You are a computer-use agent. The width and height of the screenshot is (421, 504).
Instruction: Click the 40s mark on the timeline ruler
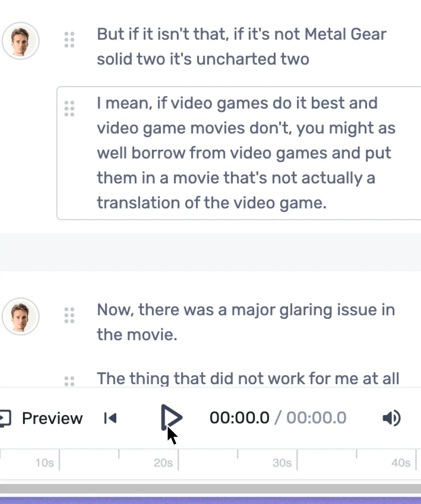(x=402, y=463)
